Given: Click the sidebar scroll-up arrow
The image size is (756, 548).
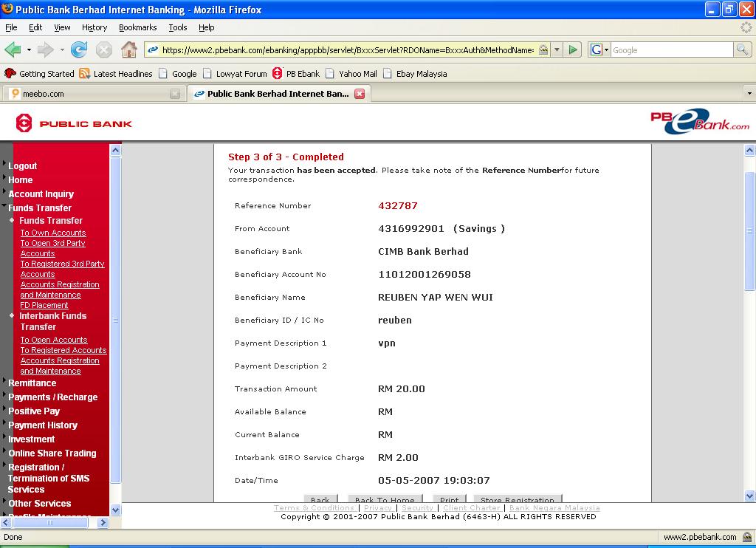Looking at the screenshot, I should pos(115,150).
